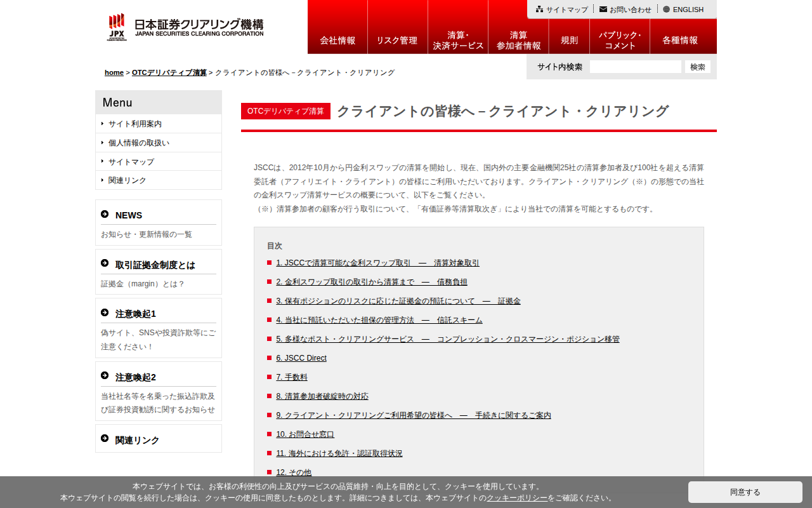Click the arrow icon beside 注意喚起2

[105, 376]
